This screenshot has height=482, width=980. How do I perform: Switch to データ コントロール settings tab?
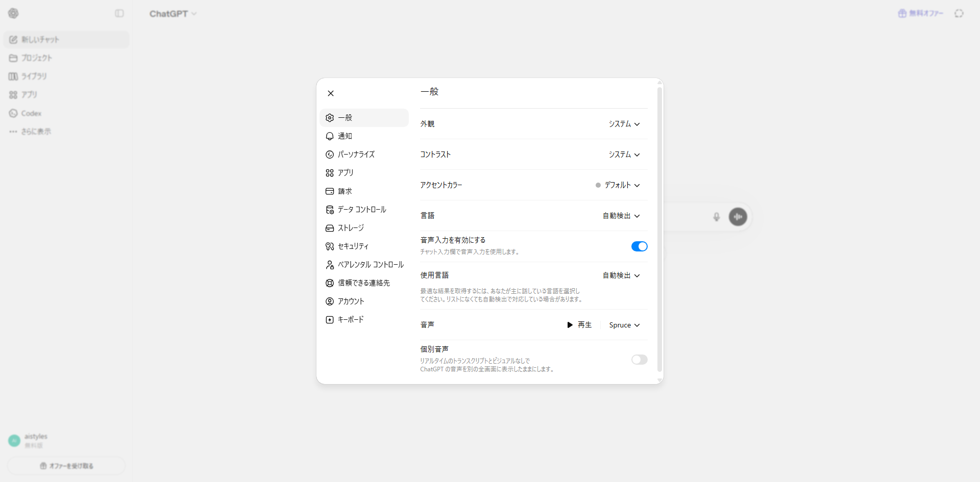pyautogui.click(x=364, y=210)
